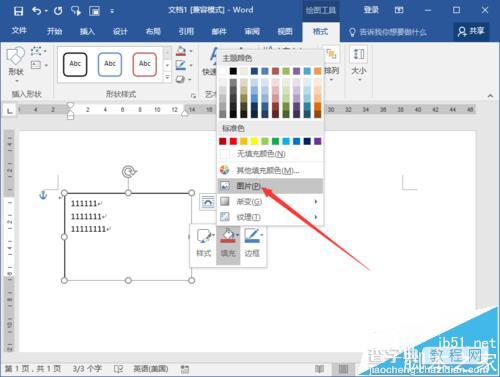Open the Ribbon Display Options icon
The width and height of the screenshot is (500, 377).
pos(399,10)
